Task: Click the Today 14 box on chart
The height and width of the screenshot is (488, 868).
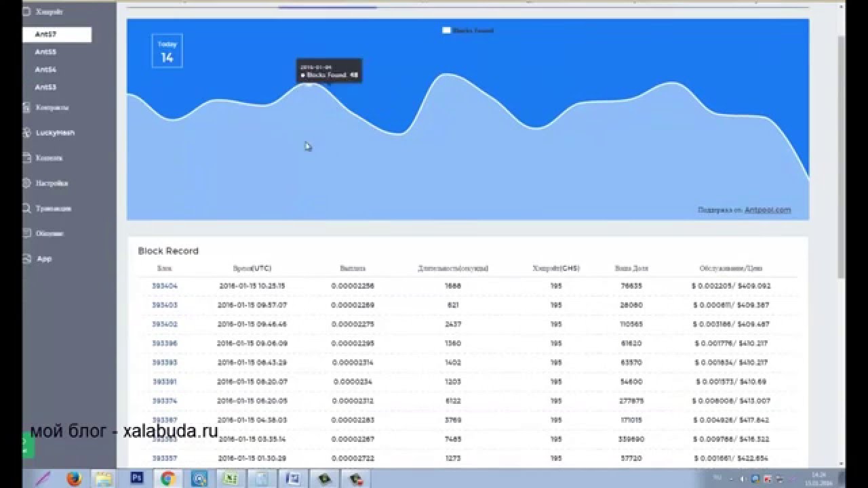Action: [x=167, y=52]
